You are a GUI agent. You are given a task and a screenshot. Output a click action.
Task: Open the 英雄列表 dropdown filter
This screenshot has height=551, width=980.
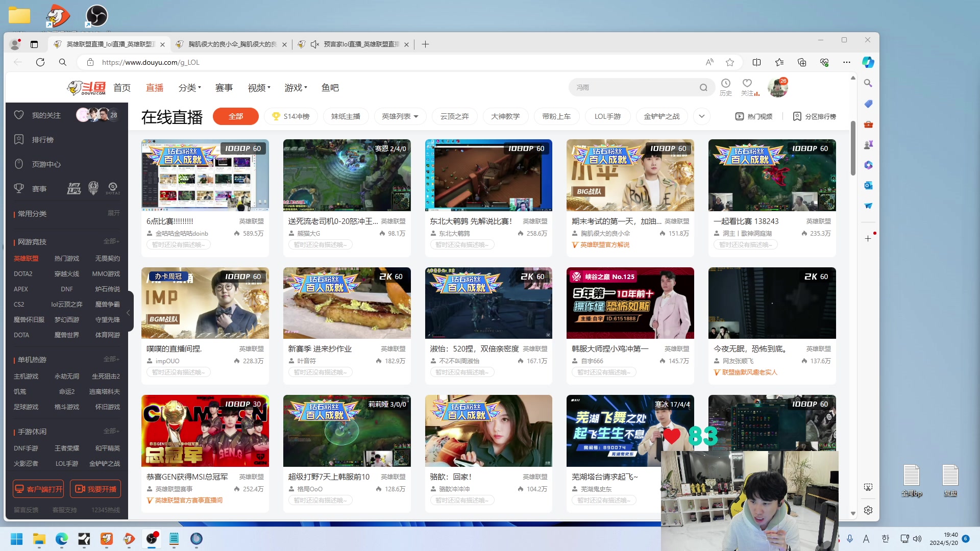click(x=400, y=116)
